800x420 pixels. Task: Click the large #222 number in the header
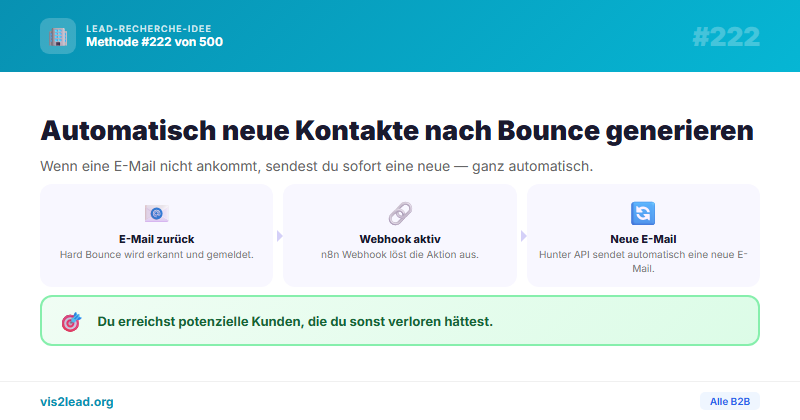click(x=726, y=37)
